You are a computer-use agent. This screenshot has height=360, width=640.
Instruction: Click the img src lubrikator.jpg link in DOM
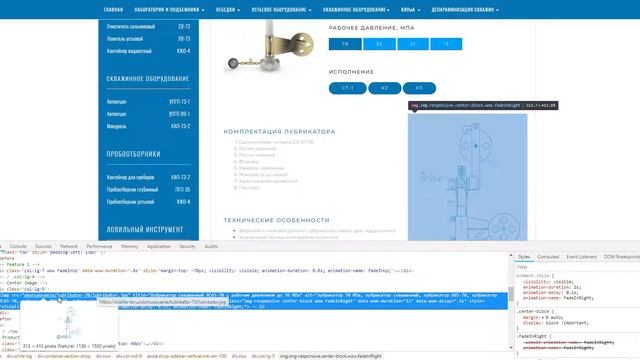tap(77, 295)
